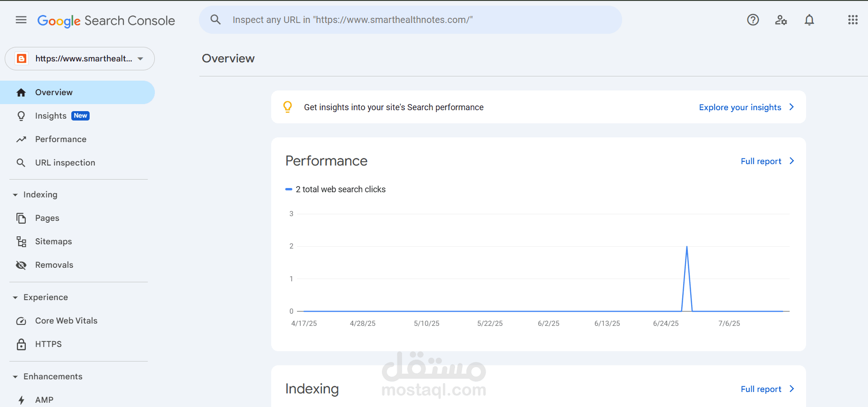Click the Performance trend arrow icon
This screenshot has height=407, width=868.
[21, 139]
